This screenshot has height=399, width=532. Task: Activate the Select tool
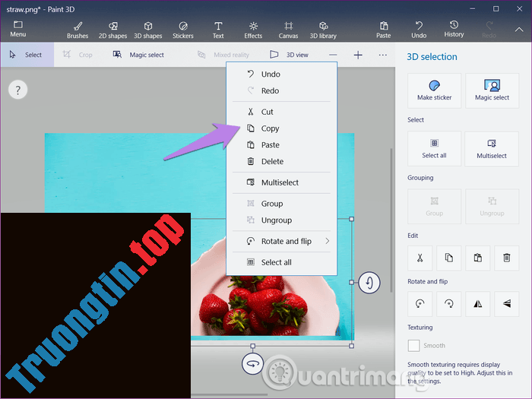tap(27, 55)
